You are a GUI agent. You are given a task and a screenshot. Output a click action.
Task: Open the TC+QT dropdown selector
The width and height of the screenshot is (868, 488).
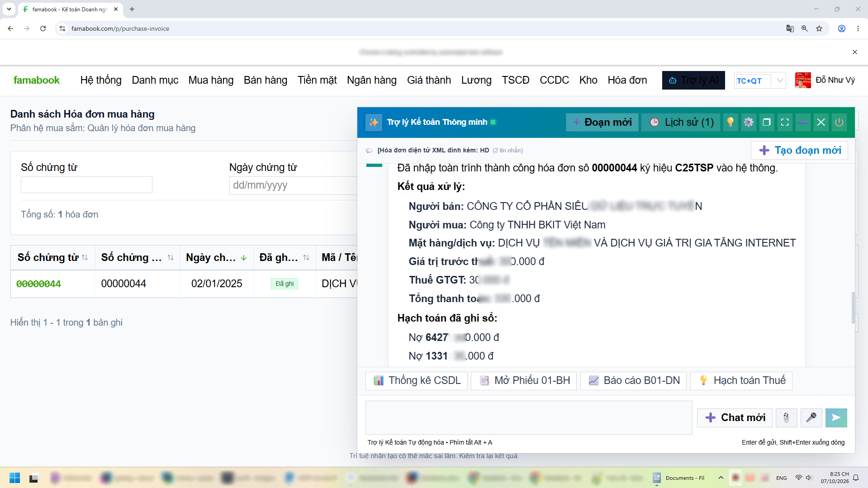tap(760, 81)
